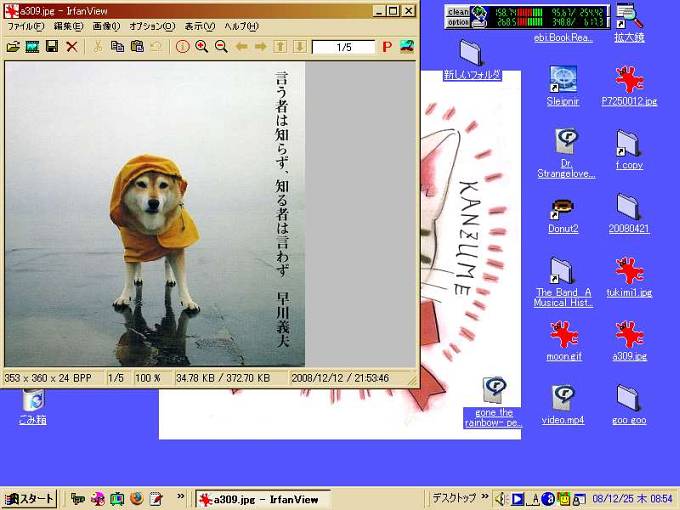The width and height of the screenshot is (680, 510).
Task: Click the Open file icon in IrfanView
Action: coord(13,47)
